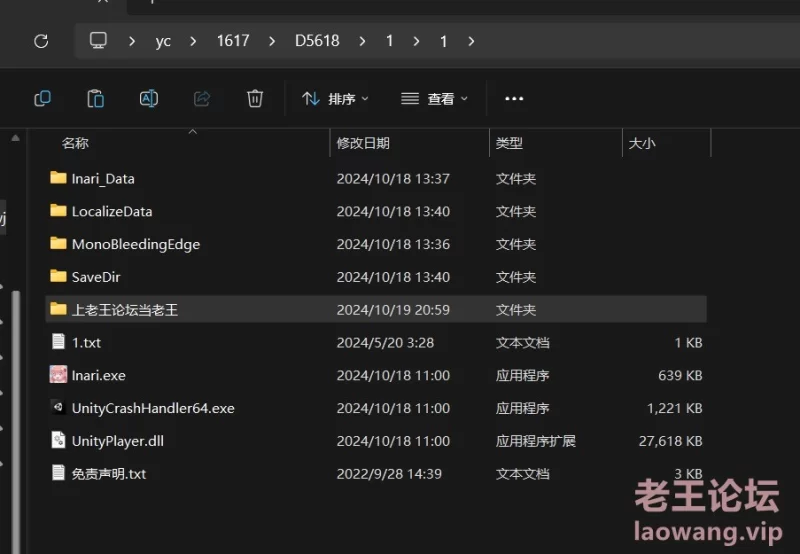Viewport: 800px width, 554px height.
Task: Click the 应用程序扩展 type cell
Action: tap(535, 441)
